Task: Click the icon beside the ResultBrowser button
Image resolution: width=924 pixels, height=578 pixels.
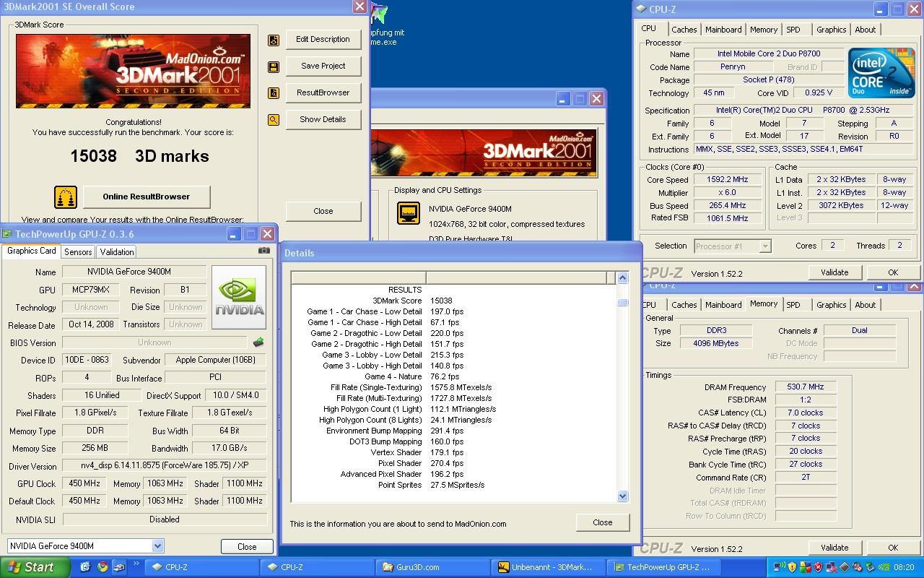Action: pos(273,93)
